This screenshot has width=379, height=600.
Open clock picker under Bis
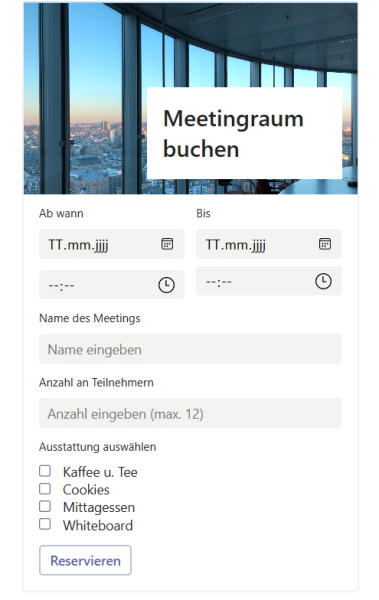pos(323,281)
